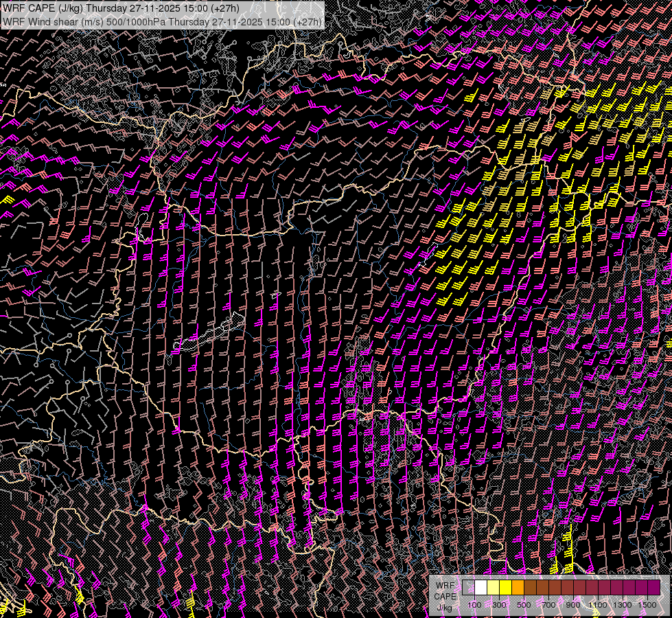The image size is (672, 618).
Task: Pick the transparent gray first legend swatch
Action: (468, 588)
